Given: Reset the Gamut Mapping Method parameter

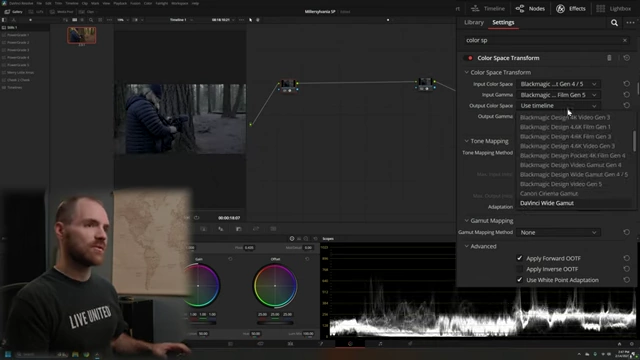Looking at the screenshot, I should 627,232.
